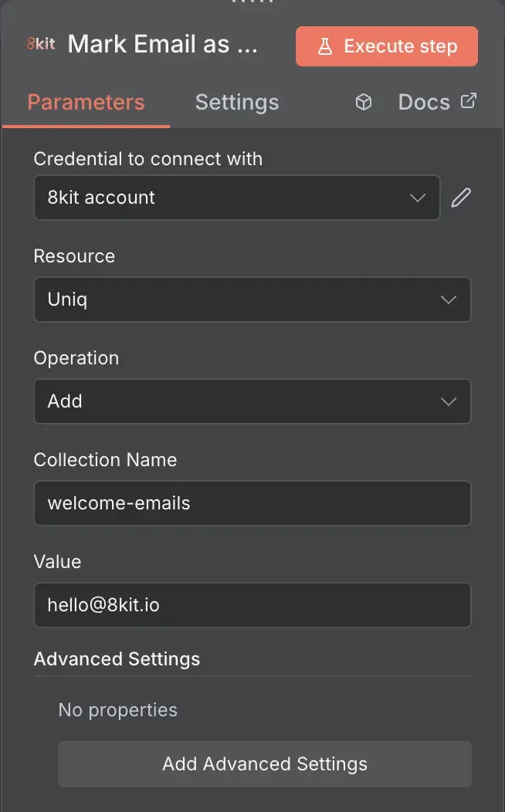Image resolution: width=505 pixels, height=812 pixels.
Task: Click the "Credential to connect with" label
Action: 148,159
